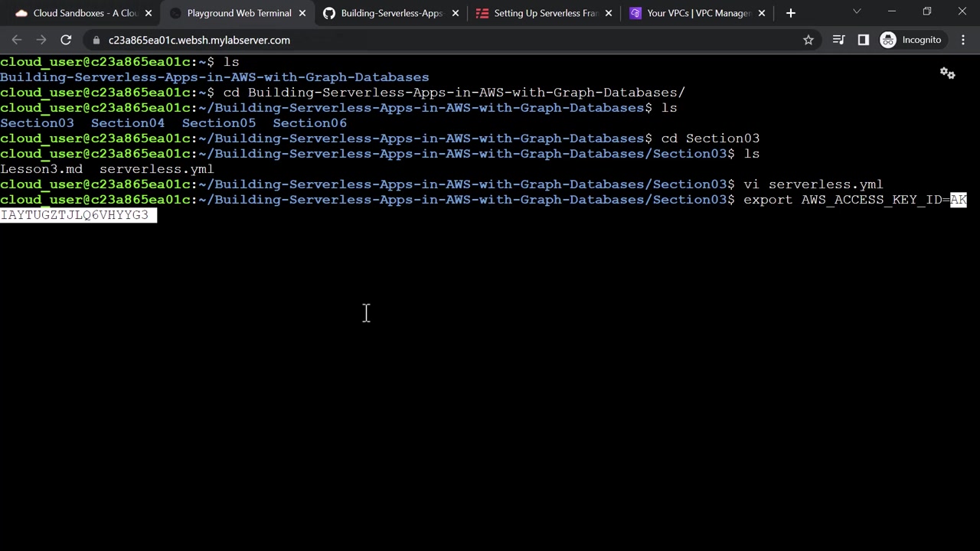Open Chrome's three-dot menu
Screen dimensions: 980x551
point(963,40)
